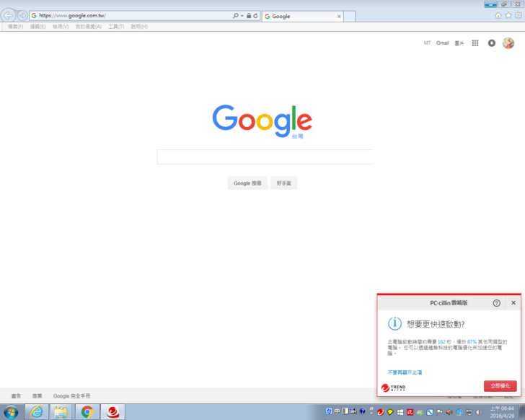This screenshot has width=525, height=420.
Task: Click the red 立即優化 button
Action: [x=500, y=386]
